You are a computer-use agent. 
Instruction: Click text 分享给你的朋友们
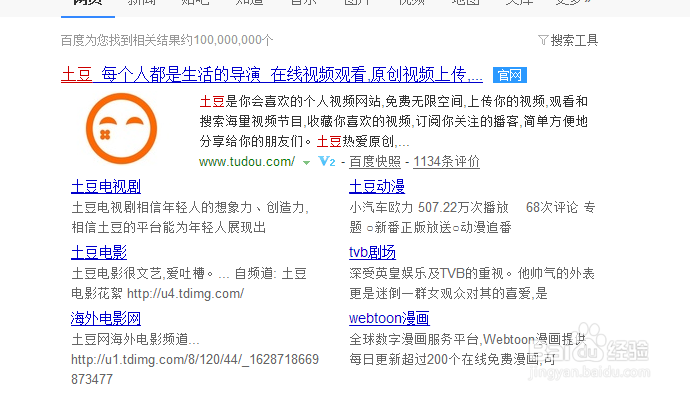[x=251, y=141]
